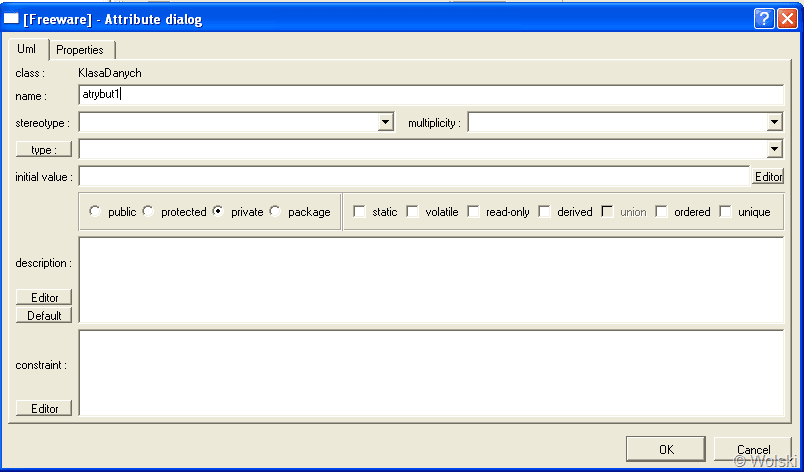804x472 pixels.
Task: Click the Default button under description
Action: (44, 315)
